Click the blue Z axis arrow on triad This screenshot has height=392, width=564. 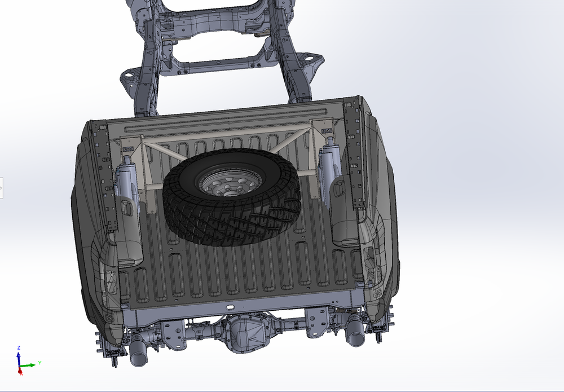click(19, 355)
